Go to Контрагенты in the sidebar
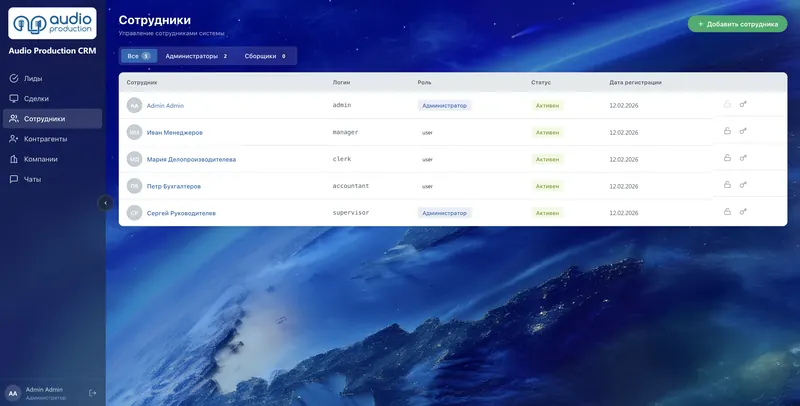800x406 pixels. 52,139
